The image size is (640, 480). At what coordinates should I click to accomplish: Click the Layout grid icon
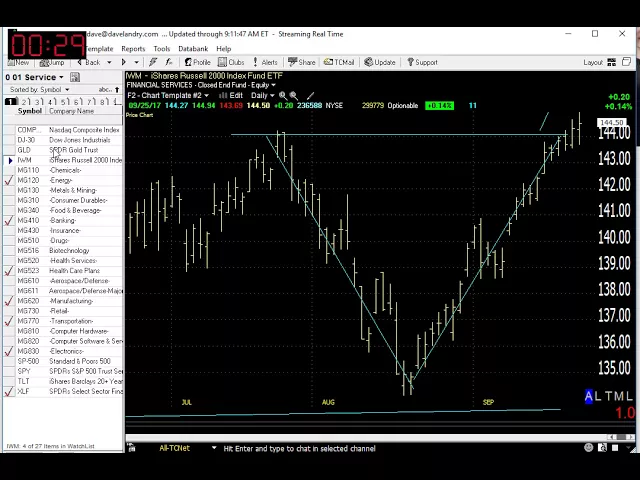click(x=611, y=62)
